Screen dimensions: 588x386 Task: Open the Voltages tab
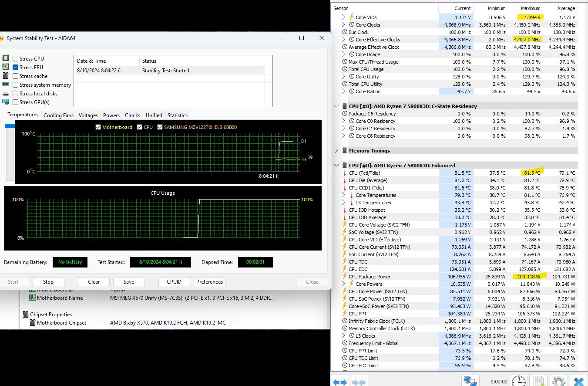point(88,115)
